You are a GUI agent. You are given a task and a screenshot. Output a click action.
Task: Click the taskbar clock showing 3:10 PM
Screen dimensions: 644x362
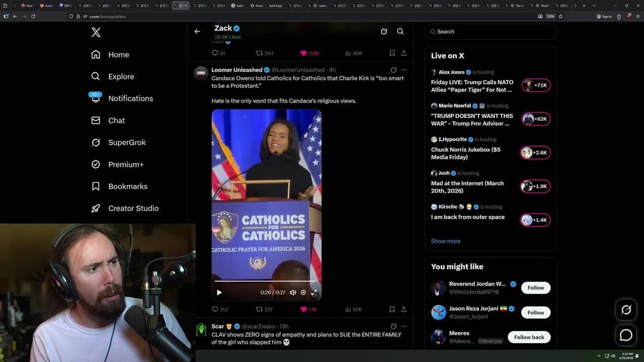pyautogui.click(x=627, y=356)
